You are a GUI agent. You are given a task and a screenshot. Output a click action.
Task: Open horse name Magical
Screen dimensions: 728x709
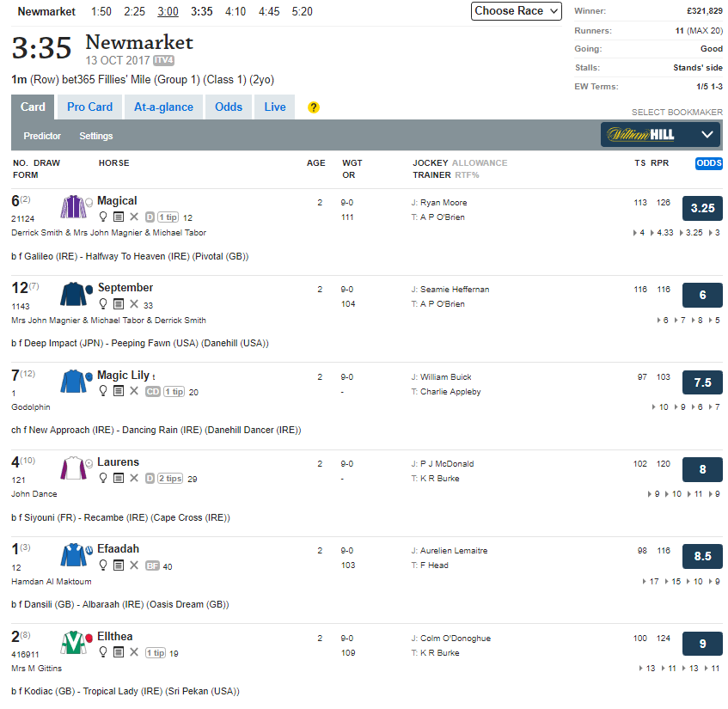click(x=117, y=200)
